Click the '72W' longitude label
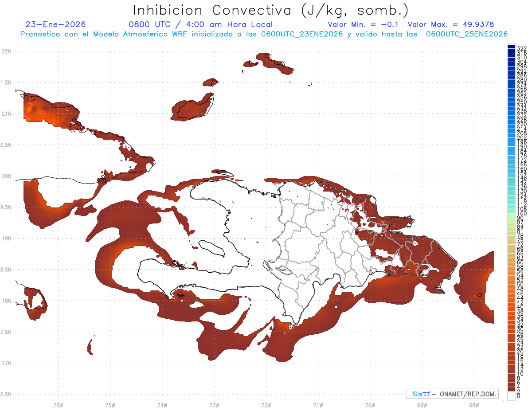Screen dimensions: 532x411 coord(266,405)
